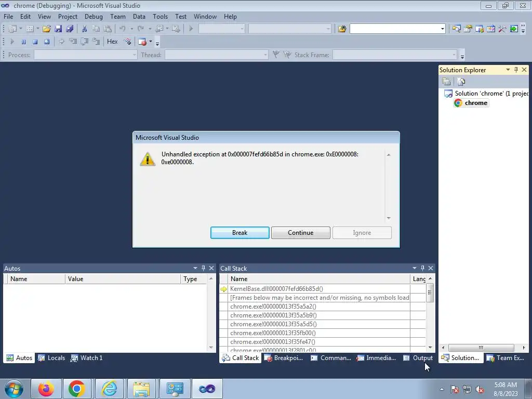Click the Step Out icon
The height and width of the screenshot is (399, 532).
(x=96, y=42)
